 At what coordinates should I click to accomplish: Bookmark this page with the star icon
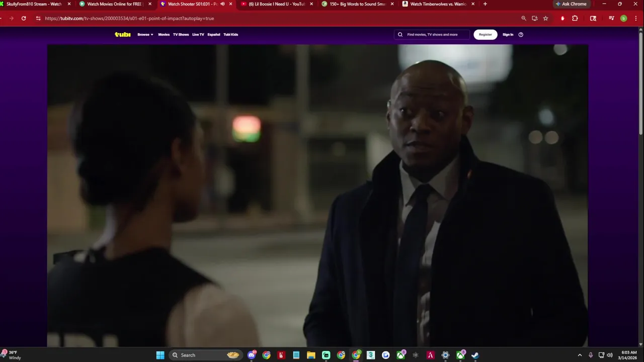(545, 18)
